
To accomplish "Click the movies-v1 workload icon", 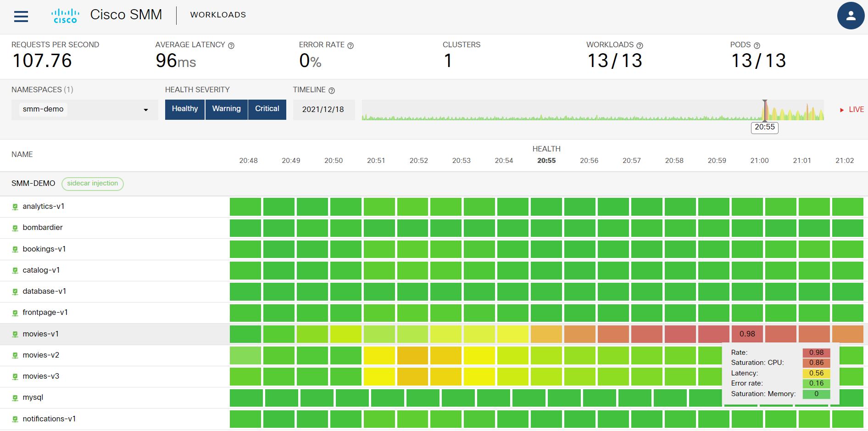I will click(15, 334).
